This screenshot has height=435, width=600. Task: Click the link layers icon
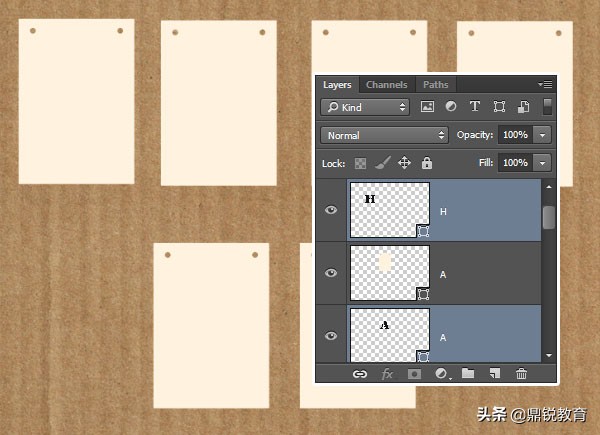click(x=360, y=373)
